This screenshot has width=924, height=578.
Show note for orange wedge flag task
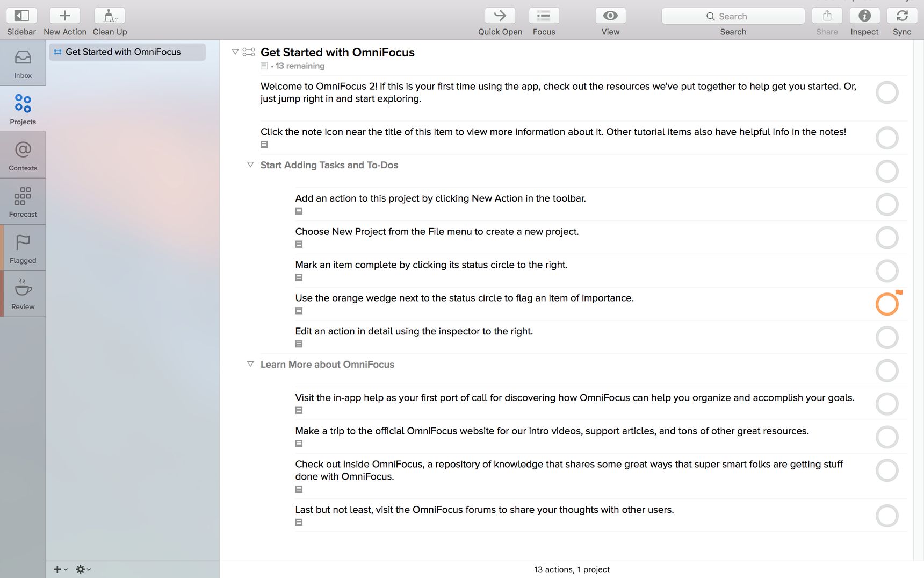coord(299,311)
